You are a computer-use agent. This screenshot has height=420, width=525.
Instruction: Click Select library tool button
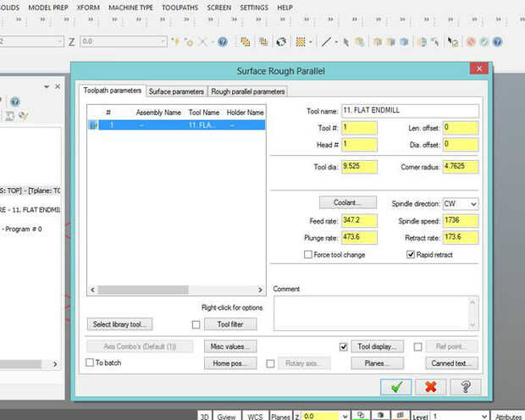pos(119,324)
